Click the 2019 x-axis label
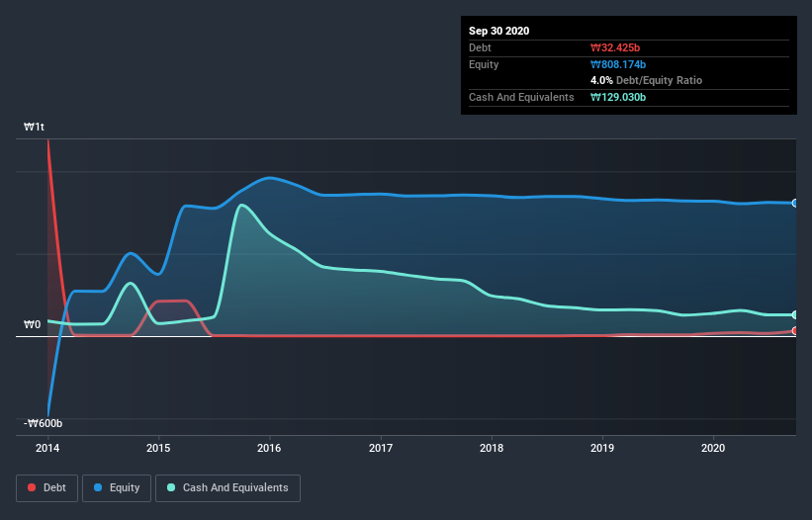812x520 pixels. (x=602, y=448)
